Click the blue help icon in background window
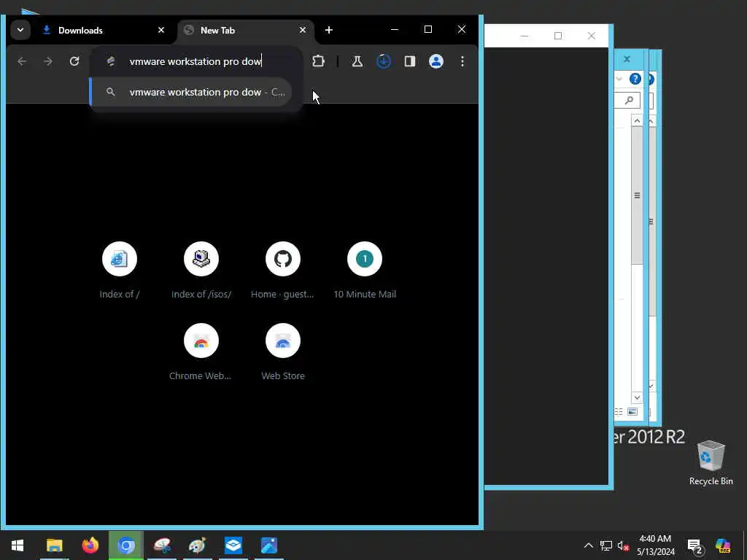The width and height of the screenshot is (747, 560). (x=635, y=79)
